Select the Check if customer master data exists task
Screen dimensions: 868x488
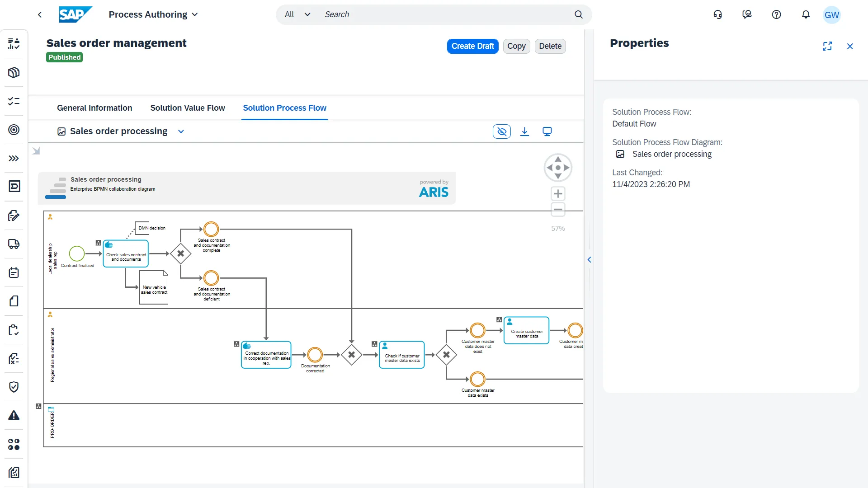coord(402,355)
